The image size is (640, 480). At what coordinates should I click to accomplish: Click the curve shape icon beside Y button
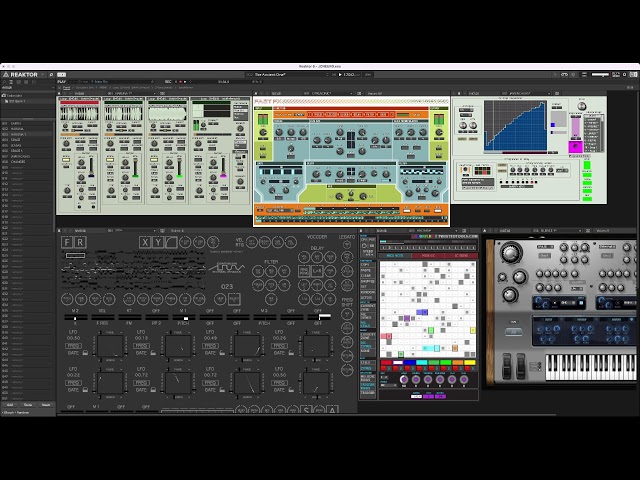click(171, 242)
